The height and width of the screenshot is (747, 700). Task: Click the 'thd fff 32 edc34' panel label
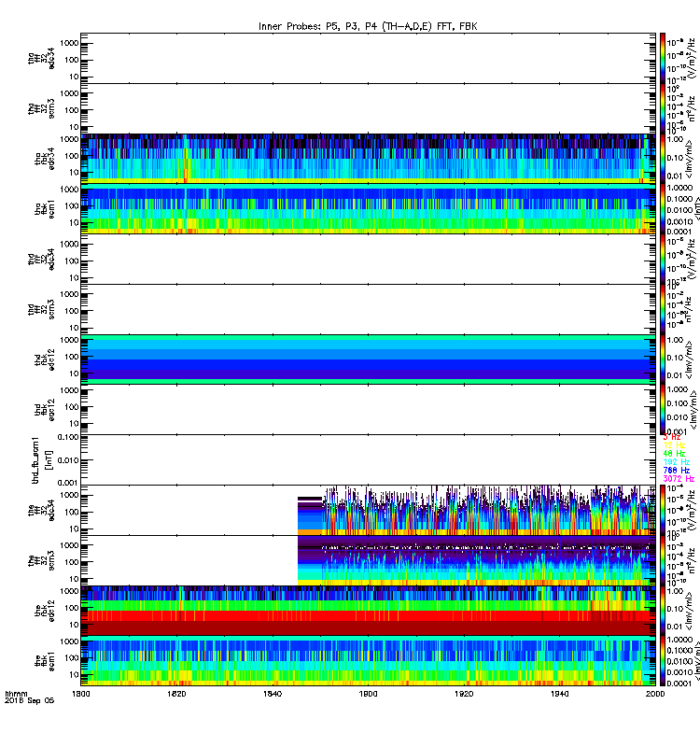42,260
